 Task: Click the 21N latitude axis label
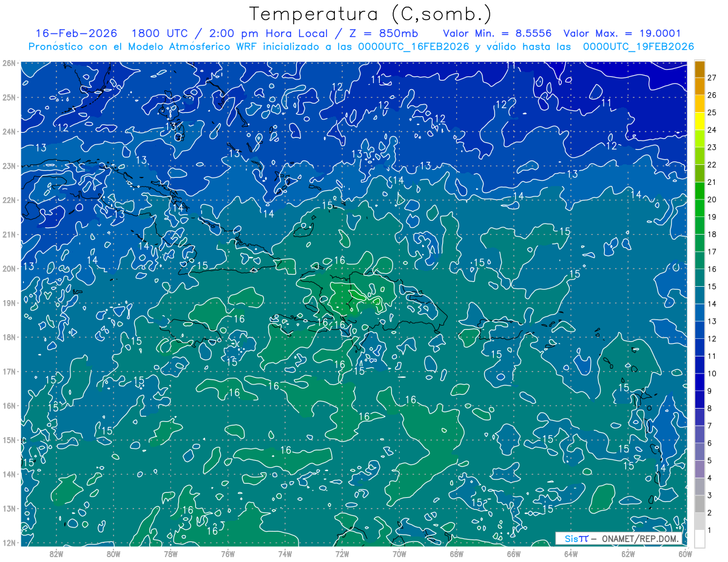click(9, 234)
